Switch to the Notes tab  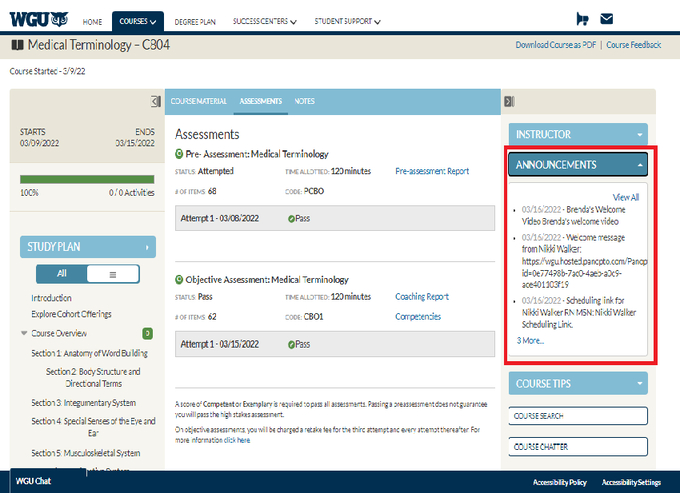[305, 101]
